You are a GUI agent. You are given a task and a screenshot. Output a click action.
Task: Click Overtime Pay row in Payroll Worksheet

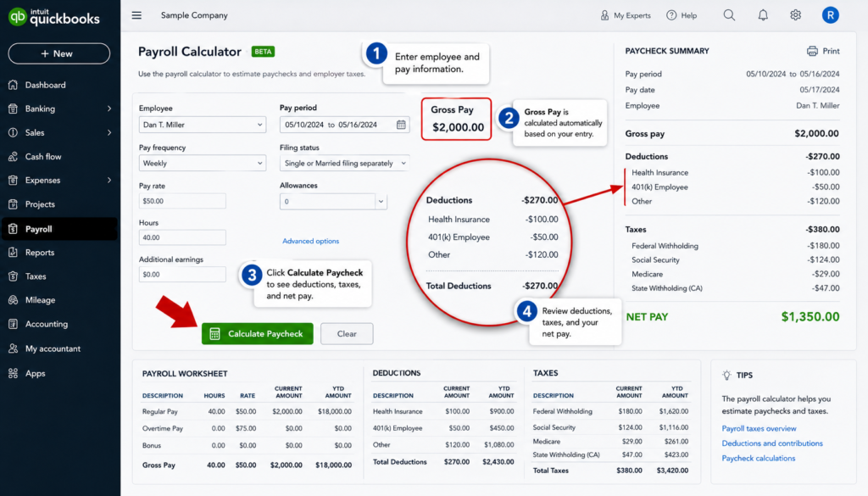tap(247, 428)
